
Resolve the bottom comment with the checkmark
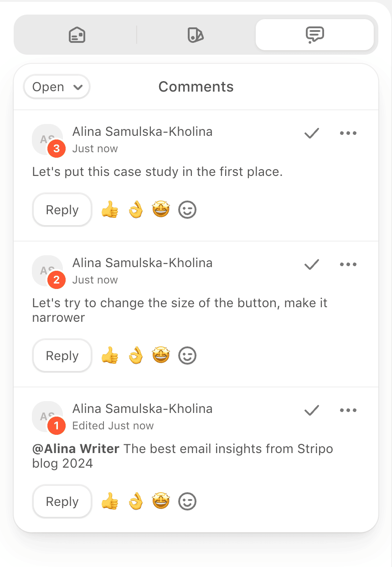tap(311, 410)
